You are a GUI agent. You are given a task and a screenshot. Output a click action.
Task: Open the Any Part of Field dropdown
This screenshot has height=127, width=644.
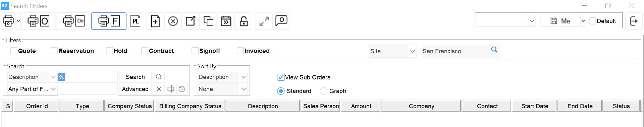click(x=32, y=89)
